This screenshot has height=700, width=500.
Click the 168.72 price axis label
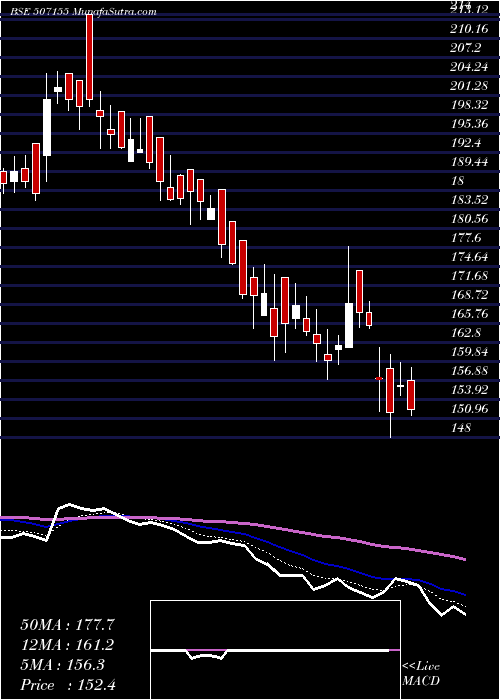click(470, 295)
